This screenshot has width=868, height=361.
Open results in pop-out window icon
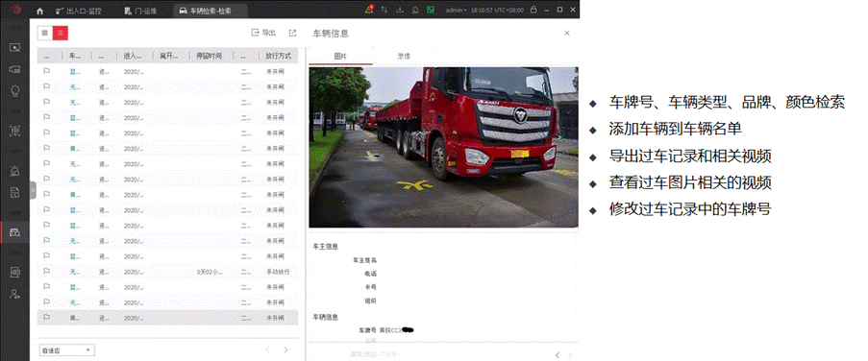[293, 34]
